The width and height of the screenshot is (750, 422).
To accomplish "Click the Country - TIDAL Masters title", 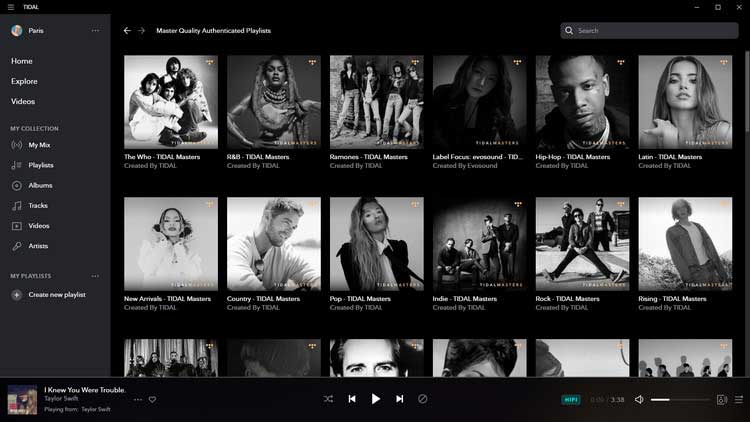I will tap(264, 299).
